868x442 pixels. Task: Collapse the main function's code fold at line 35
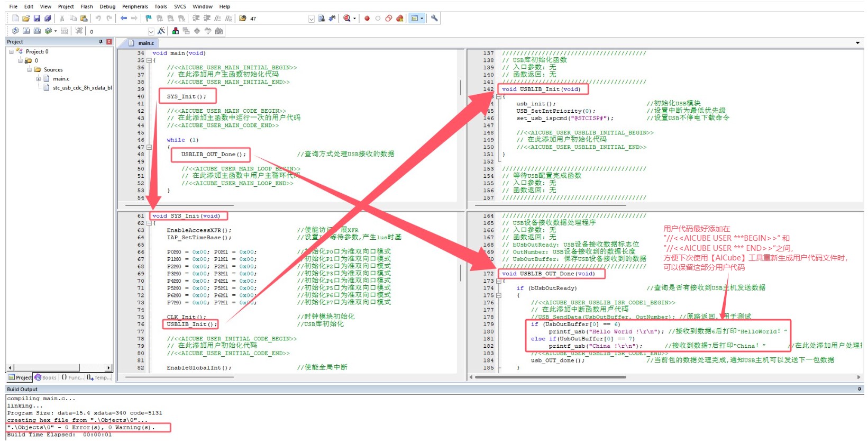(x=149, y=60)
